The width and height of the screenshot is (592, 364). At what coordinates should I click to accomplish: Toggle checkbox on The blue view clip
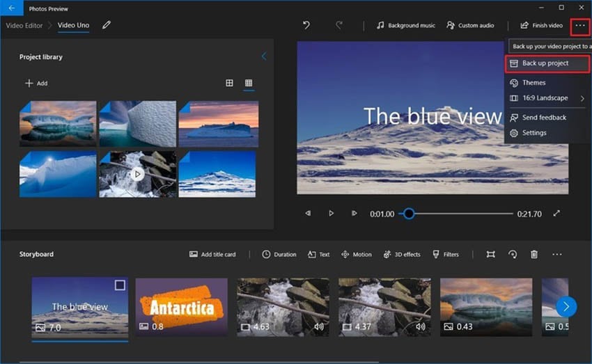click(120, 285)
